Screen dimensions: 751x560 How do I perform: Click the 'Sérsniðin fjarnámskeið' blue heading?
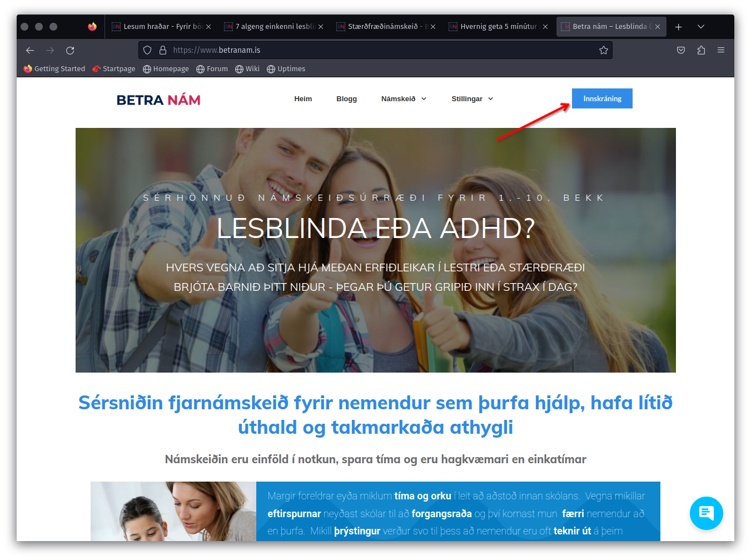tap(376, 415)
